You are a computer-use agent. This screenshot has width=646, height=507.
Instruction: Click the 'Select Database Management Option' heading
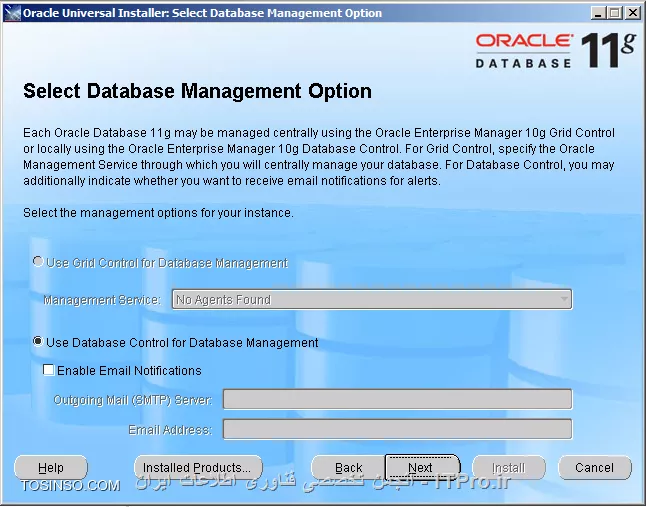point(197,91)
